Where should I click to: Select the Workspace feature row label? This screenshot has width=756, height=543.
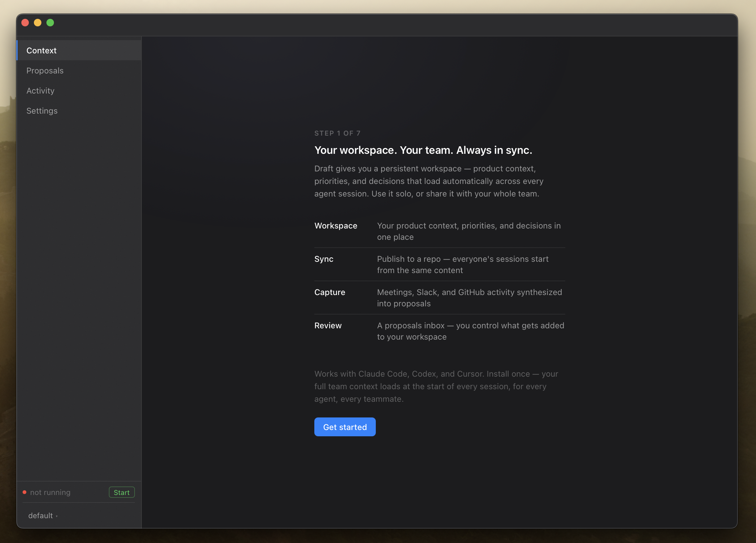point(336,226)
